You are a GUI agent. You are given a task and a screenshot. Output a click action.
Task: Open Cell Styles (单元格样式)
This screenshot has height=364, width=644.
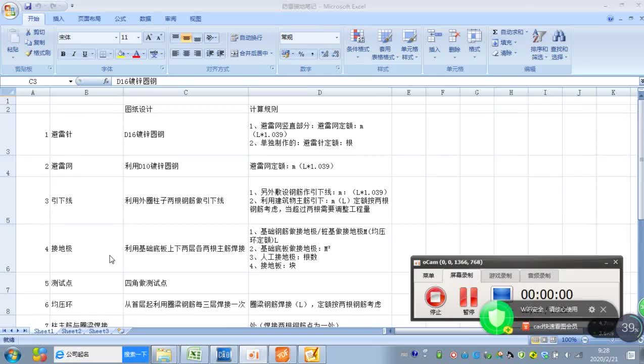click(x=409, y=44)
